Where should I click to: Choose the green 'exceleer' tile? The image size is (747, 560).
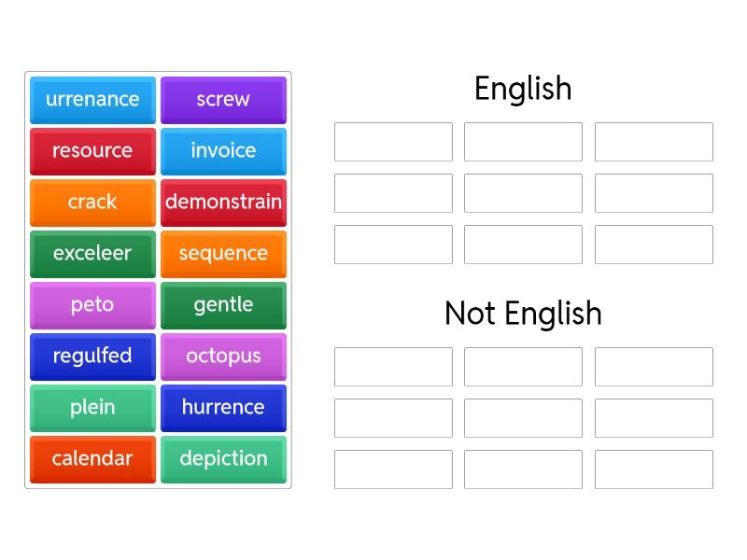[x=92, y=254]
